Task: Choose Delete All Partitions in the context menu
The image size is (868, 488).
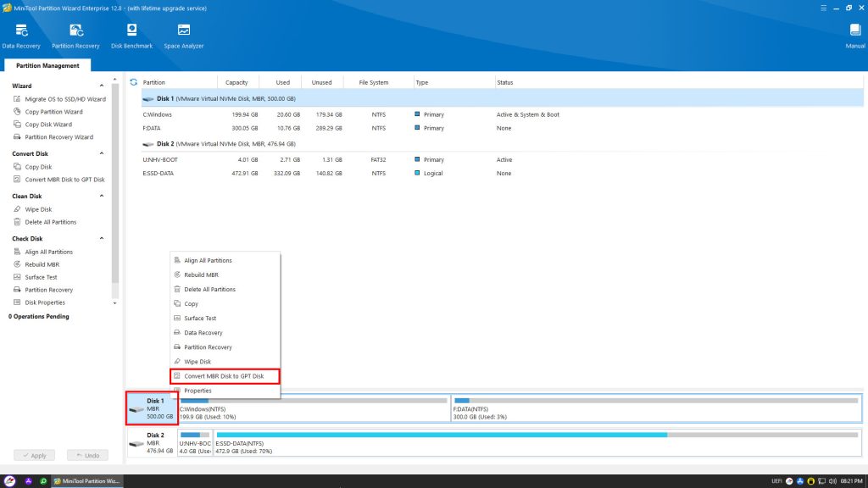Action: 225,290
